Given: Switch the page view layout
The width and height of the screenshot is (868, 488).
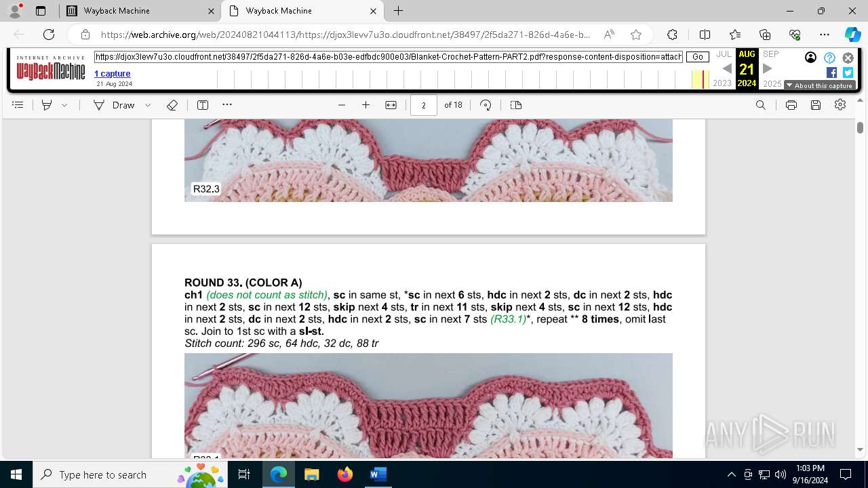Looking at the screenshot, I should coord(516,105).
